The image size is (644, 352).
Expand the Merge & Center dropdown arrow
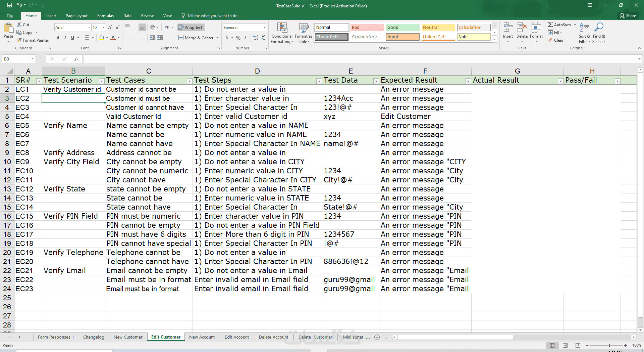point(218,38)
